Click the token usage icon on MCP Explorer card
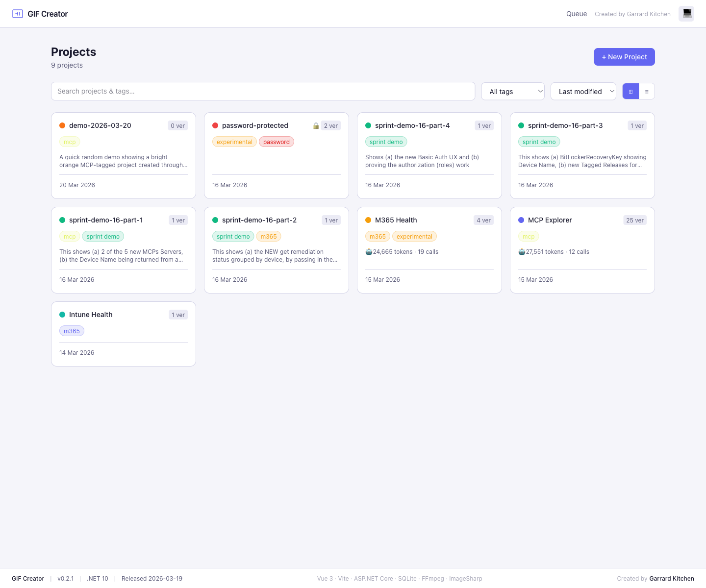The width and height of the screenshot is (706, 588). pyautogui.click(x=521, y=251)
